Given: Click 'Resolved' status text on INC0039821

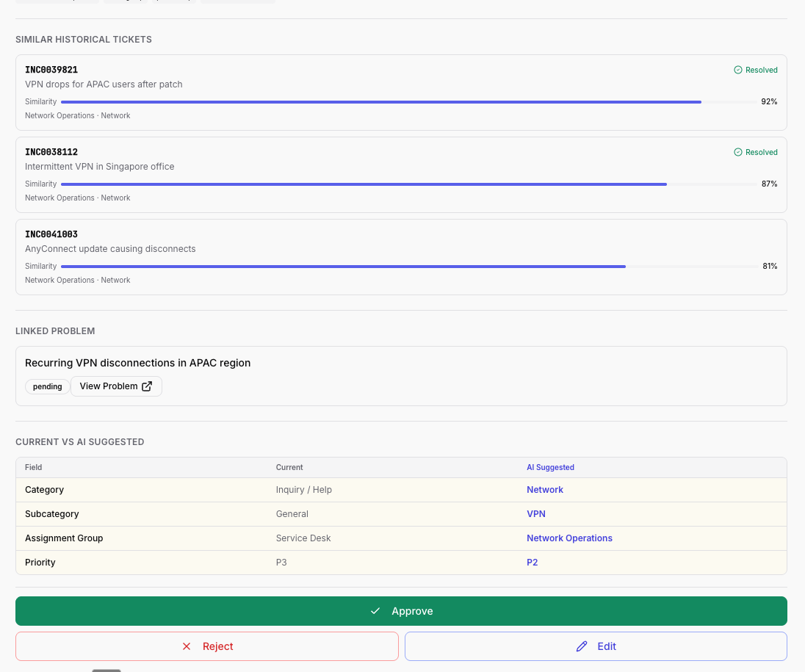Looking at the screenshot, I should pyautogui.click(x=762, y=70).
